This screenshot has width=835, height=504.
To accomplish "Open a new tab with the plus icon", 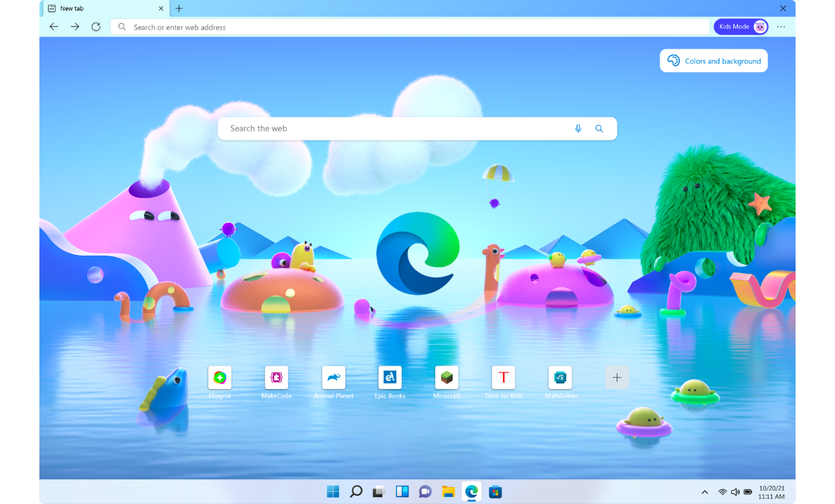I will [179, 8].
